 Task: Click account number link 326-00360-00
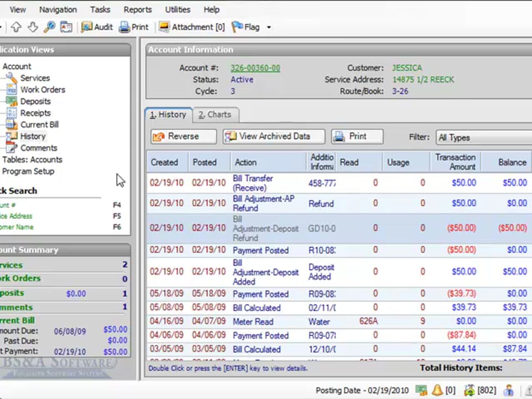point(255,68)
